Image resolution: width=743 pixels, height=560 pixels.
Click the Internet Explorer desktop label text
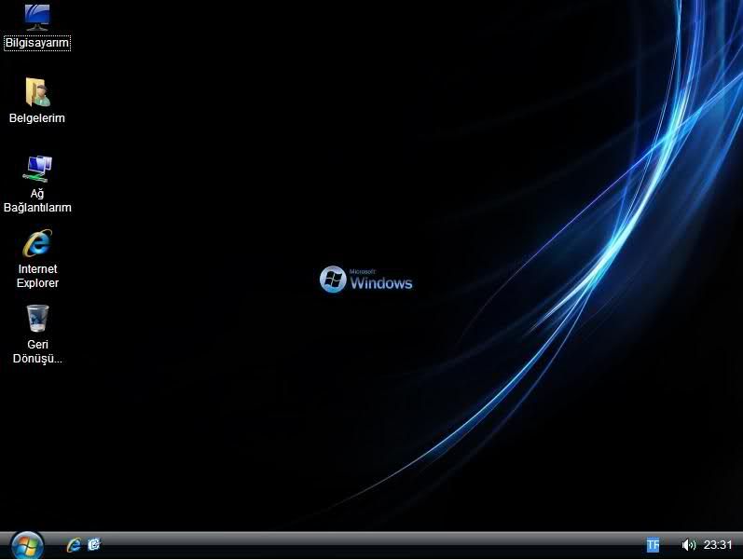pyautogui.click(x=37, y=276)
